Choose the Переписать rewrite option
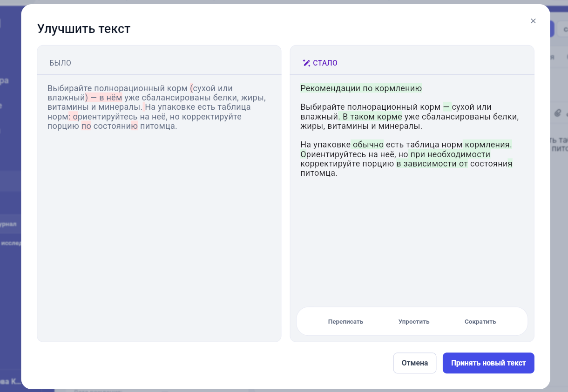The image size is (568, 392). 345,322
